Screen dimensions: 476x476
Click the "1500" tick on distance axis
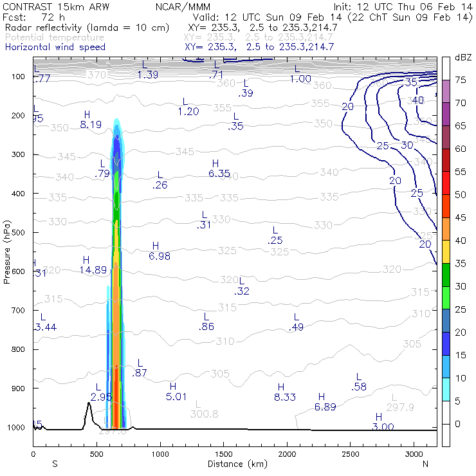coord(223,454)
